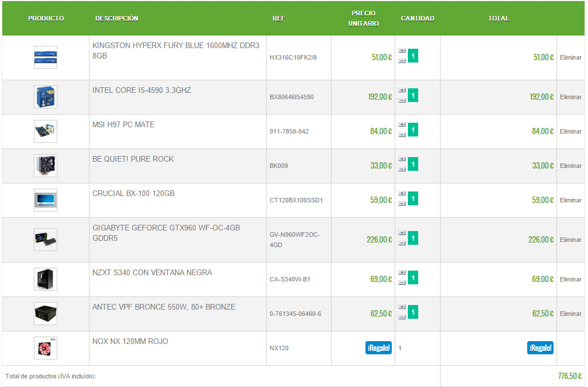
Task: Increase quantity of Crucial BX-100 120GB
Action: 402,194
